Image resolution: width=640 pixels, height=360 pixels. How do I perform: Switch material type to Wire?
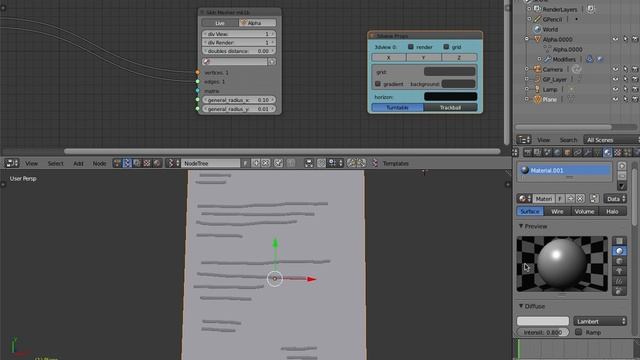(x=557, y=211)
